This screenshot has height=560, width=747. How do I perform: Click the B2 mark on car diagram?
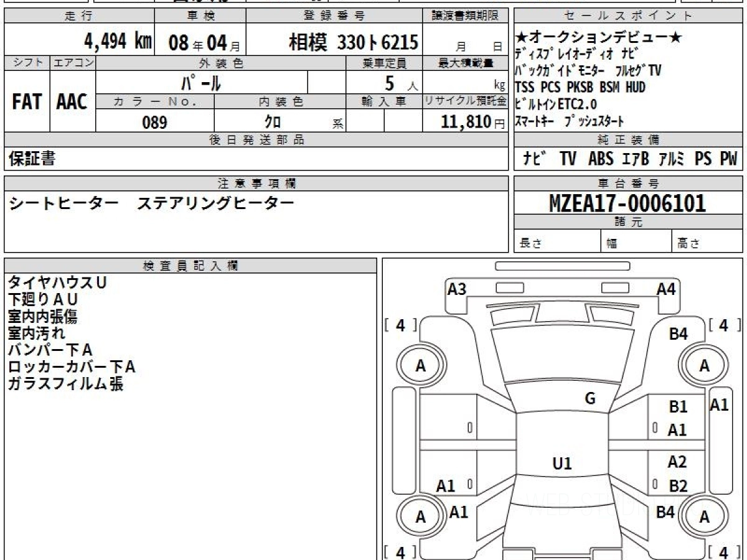point(678,486)
